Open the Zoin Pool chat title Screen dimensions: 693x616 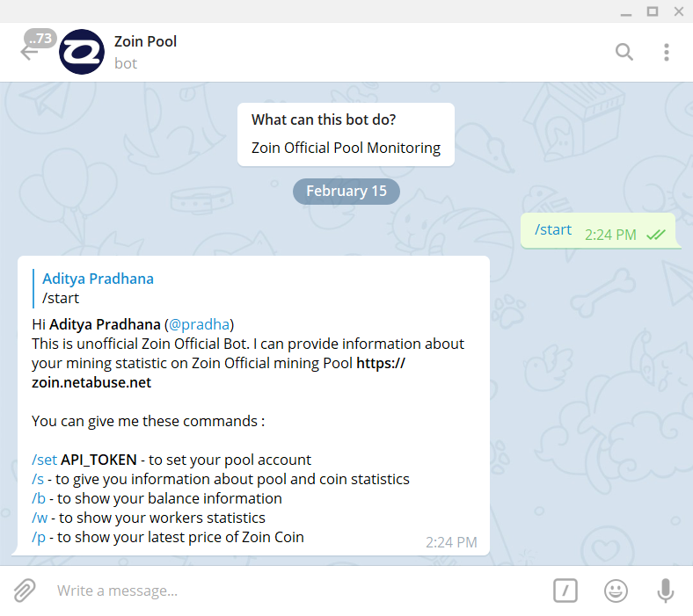(x=145, y=41)
